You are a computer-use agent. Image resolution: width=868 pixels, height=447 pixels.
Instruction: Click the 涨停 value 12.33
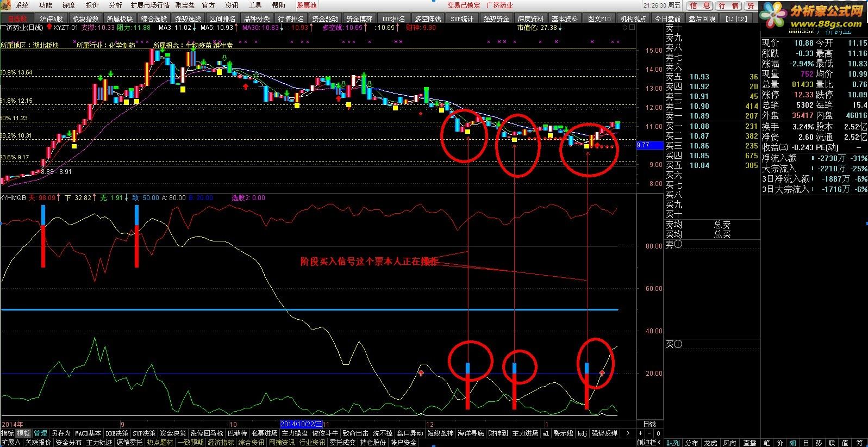click(x=803, y=95)
